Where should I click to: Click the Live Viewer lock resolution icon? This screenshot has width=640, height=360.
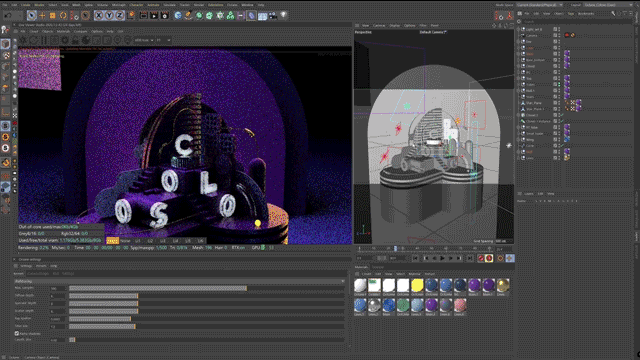[75, 40]
